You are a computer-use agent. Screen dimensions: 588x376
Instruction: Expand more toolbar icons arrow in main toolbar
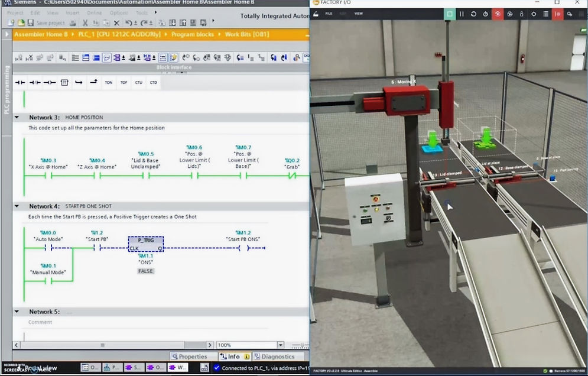pyautogui.click(x=213, y=21)
